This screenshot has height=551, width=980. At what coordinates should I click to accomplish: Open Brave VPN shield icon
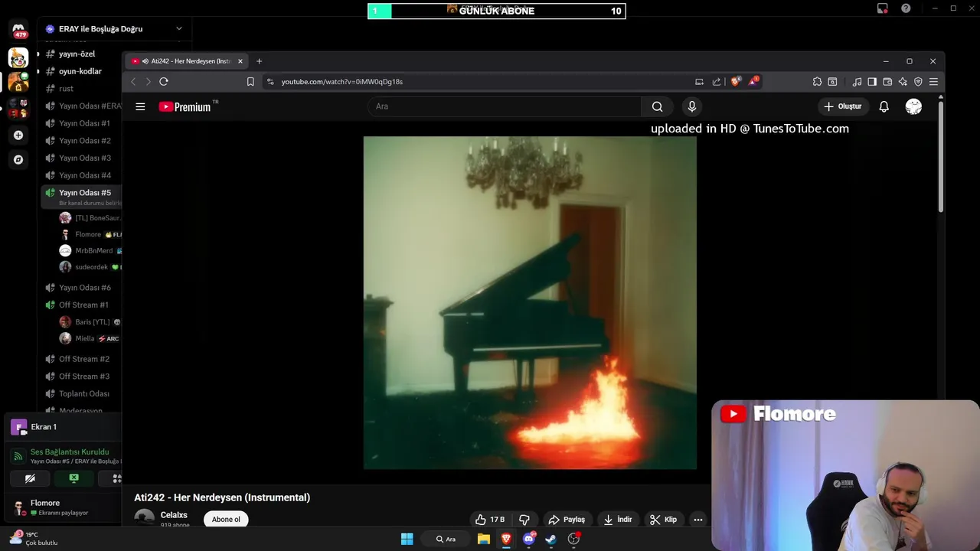point(918,81)
